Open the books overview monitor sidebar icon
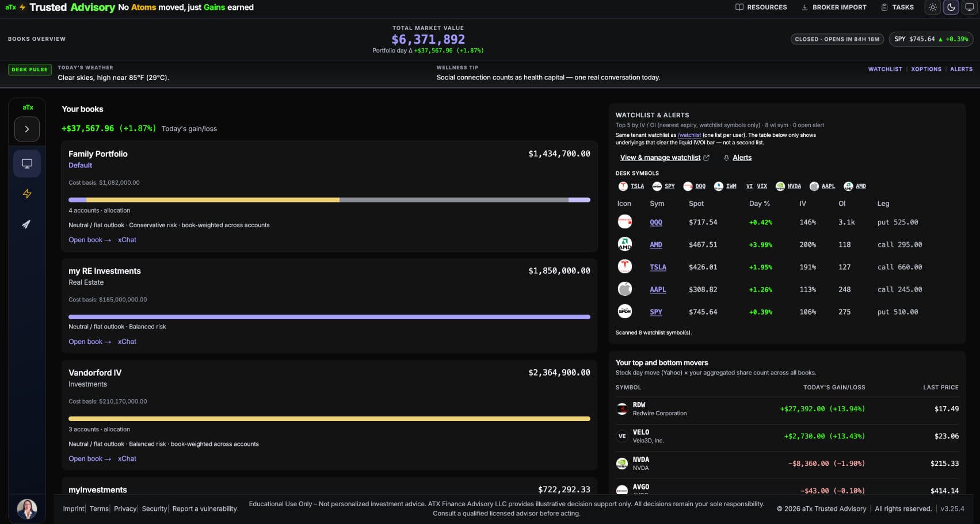980x524 pixels. pyautogui.click(x=27, y=163)
